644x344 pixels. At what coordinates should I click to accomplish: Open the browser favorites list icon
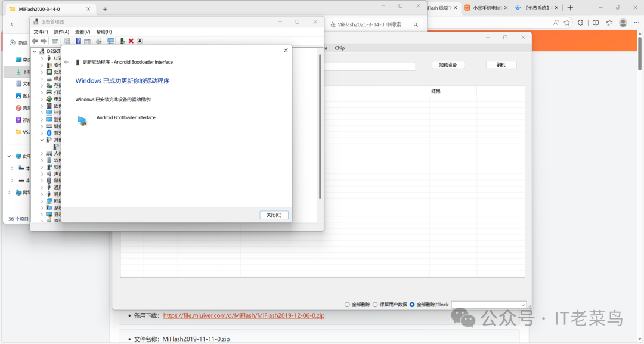point(609,23)
